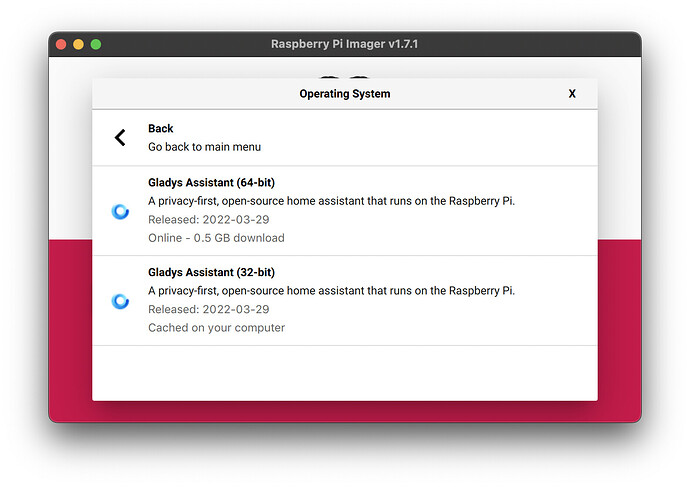Close the Raspberry Pi Imager window (red button)
690x487 pixels.
(61, 44)
